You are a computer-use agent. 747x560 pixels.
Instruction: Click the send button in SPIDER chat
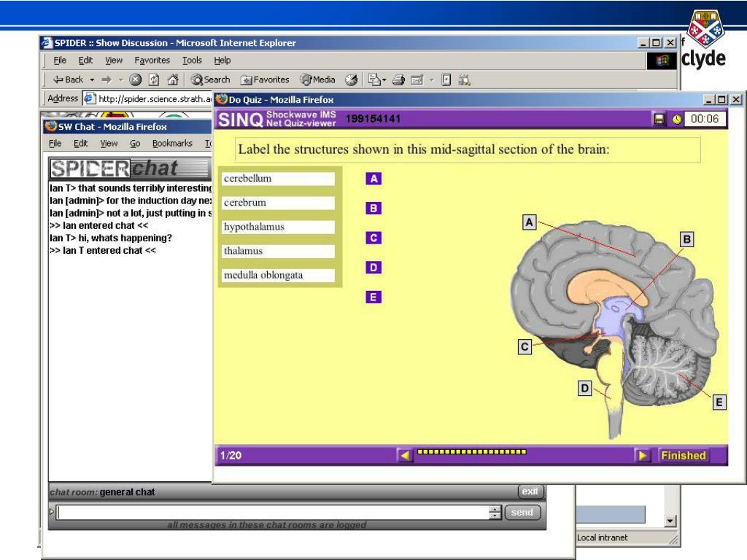522,513
